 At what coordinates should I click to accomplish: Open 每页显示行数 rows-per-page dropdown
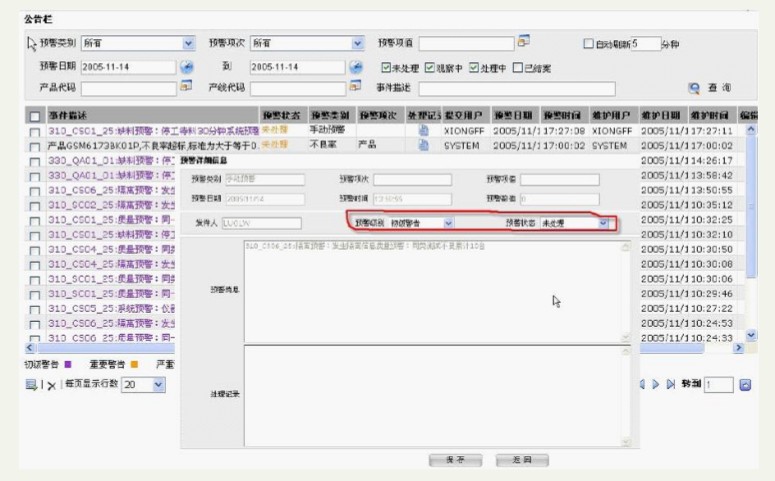158,384
